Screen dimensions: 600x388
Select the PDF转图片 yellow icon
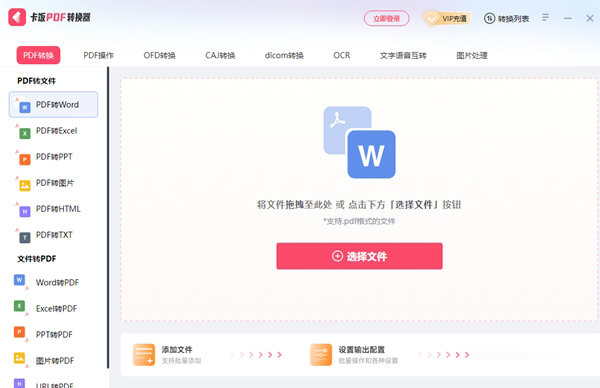pyautogui.click(x=24, y=184)
